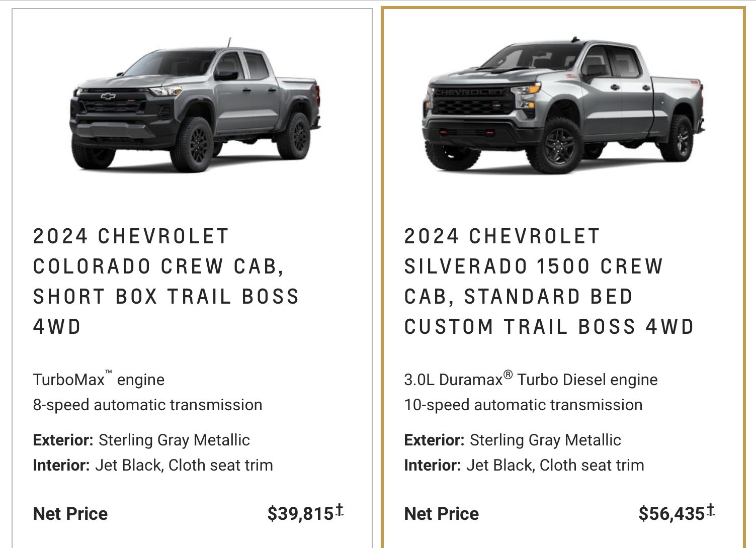Click the Silverado 1500 truck image
Screen dimensions: 756x548
tap(563, 106)
